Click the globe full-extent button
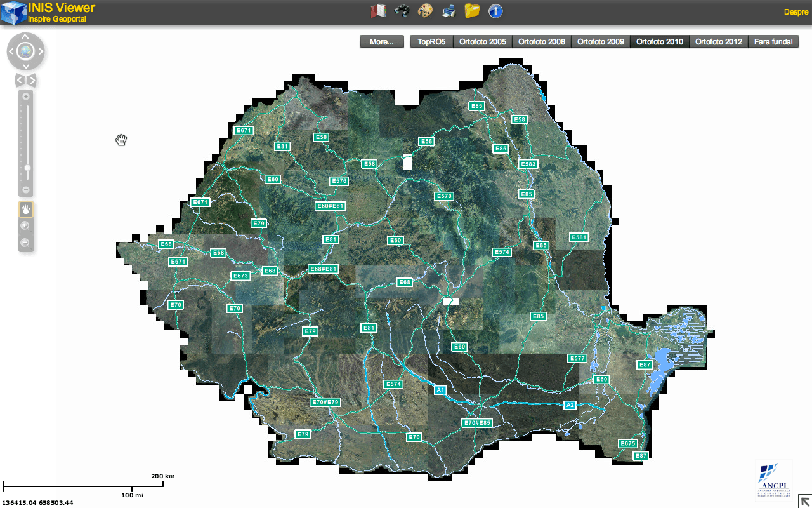The height and width of the screenshot is (508, 812). click(x=26, y=51)
